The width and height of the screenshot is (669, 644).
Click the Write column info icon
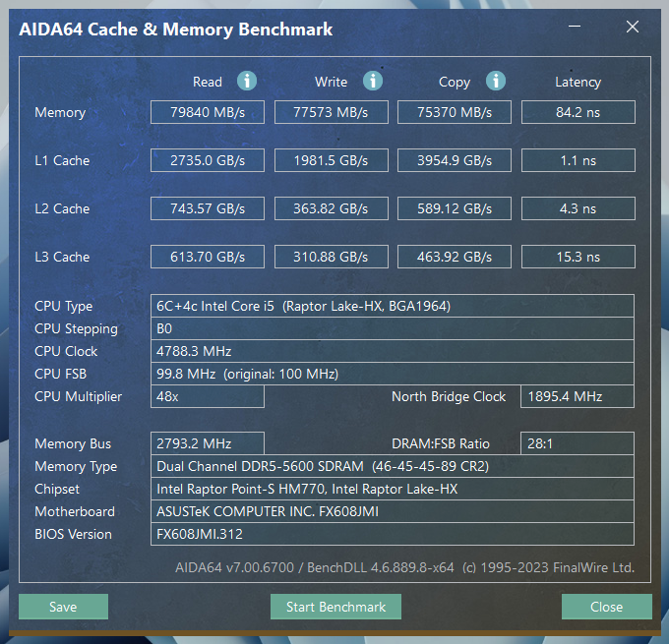tap(373, 81)
